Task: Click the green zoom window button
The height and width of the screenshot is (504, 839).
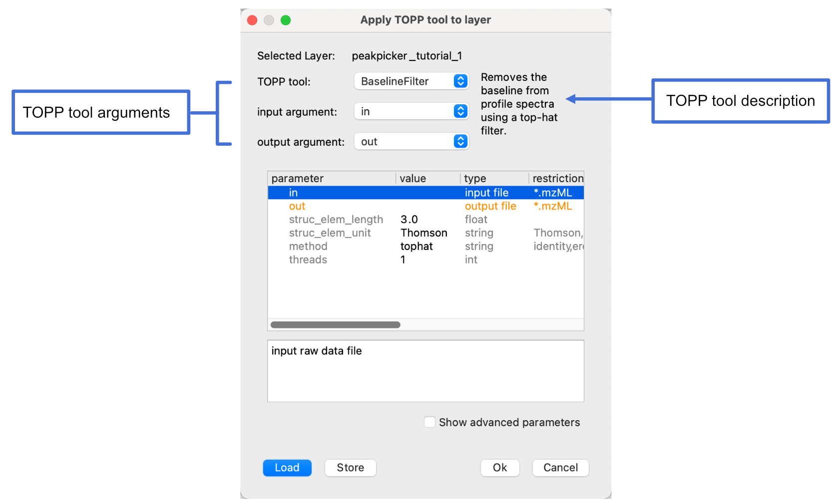Action: point(286,20)
